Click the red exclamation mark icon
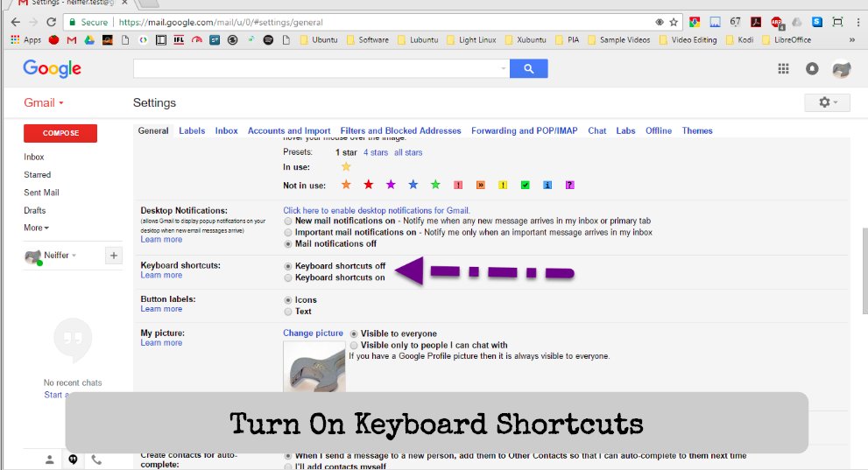868x470 pixels. [458, 186]
